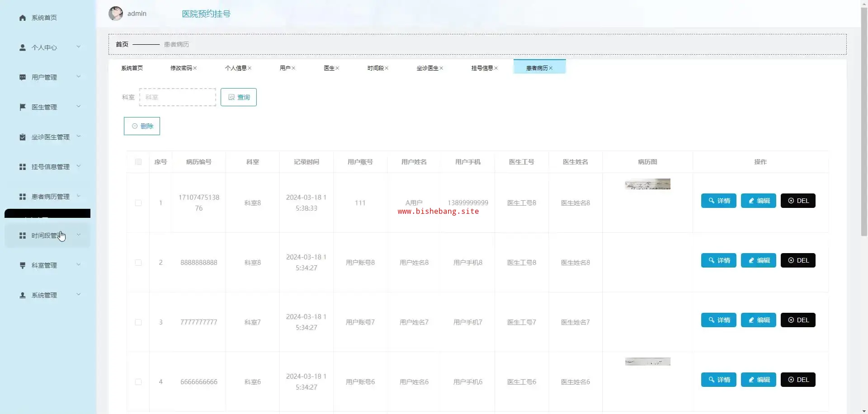868x414 pixels.
Task: Click the clipboard icon for 坐诊医生管理
Action: pyautogui.click(x=23, y=137)
